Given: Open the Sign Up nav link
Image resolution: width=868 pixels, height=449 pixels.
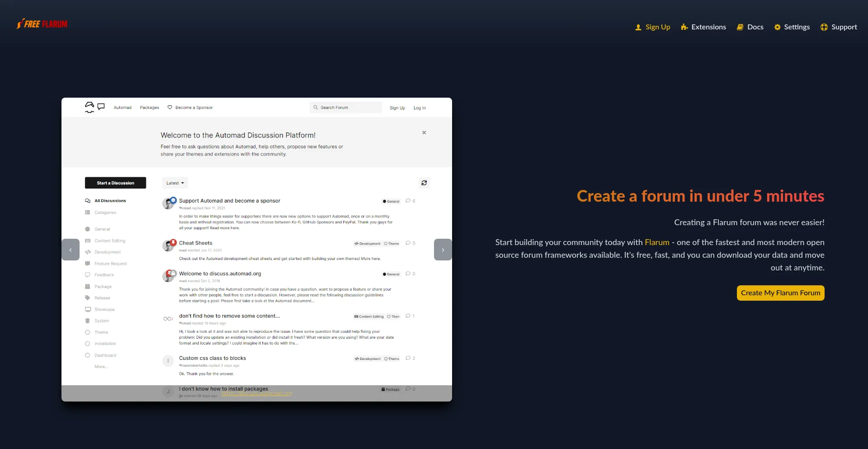Looking at the screenshot, I should pos(652,27).
